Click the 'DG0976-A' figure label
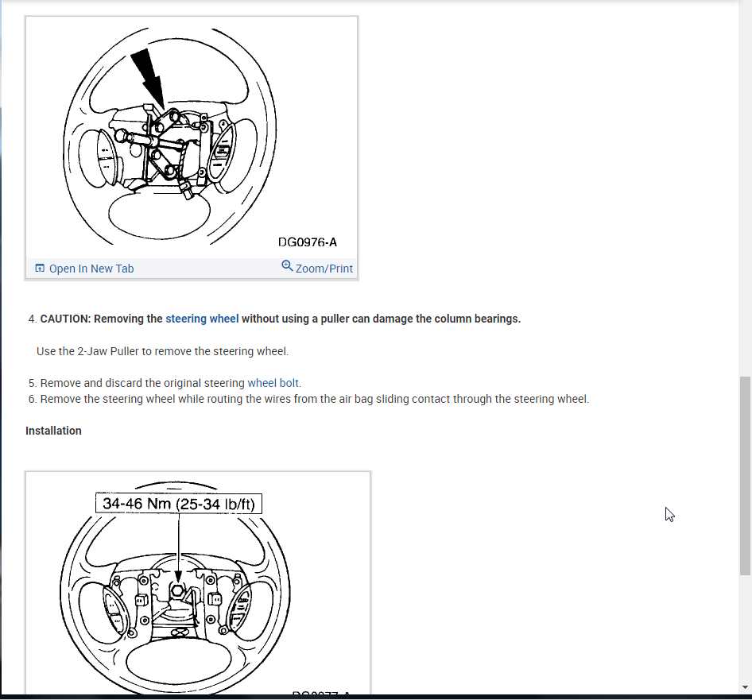This screenshot has height=700, width=752. tap(308, 242)
